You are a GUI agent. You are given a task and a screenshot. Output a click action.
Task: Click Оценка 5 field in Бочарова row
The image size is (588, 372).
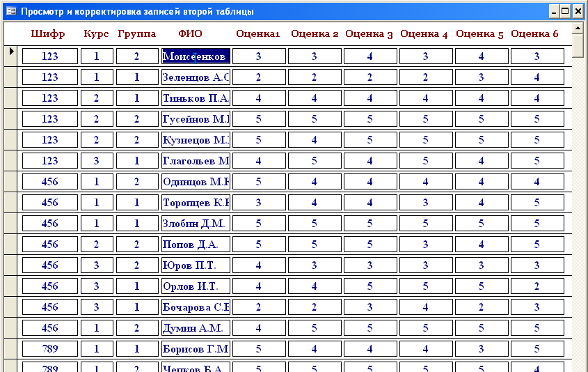(482, 307)
